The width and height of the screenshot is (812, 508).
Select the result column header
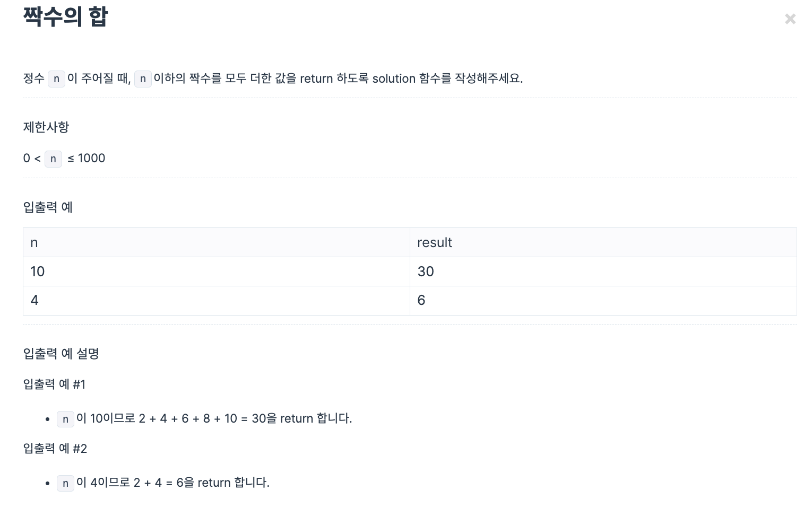[435, 242]
